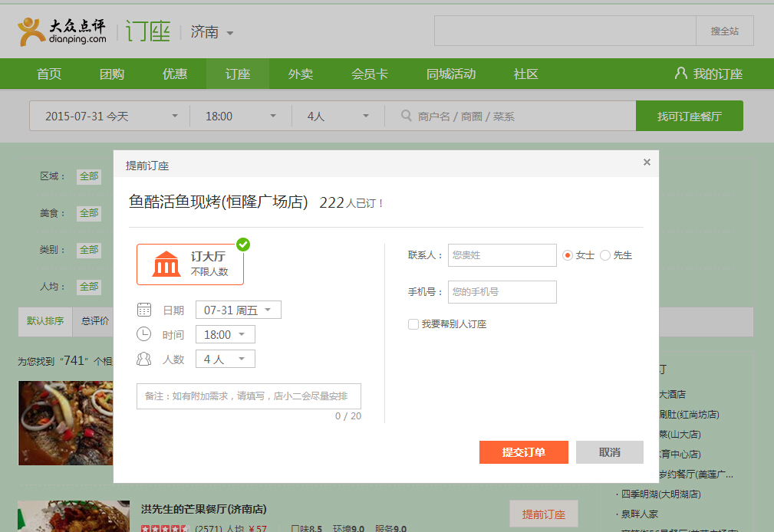The image size is (774, 532).
Task: Click the 订大厅 hall building icon
Action: point(166,264)
